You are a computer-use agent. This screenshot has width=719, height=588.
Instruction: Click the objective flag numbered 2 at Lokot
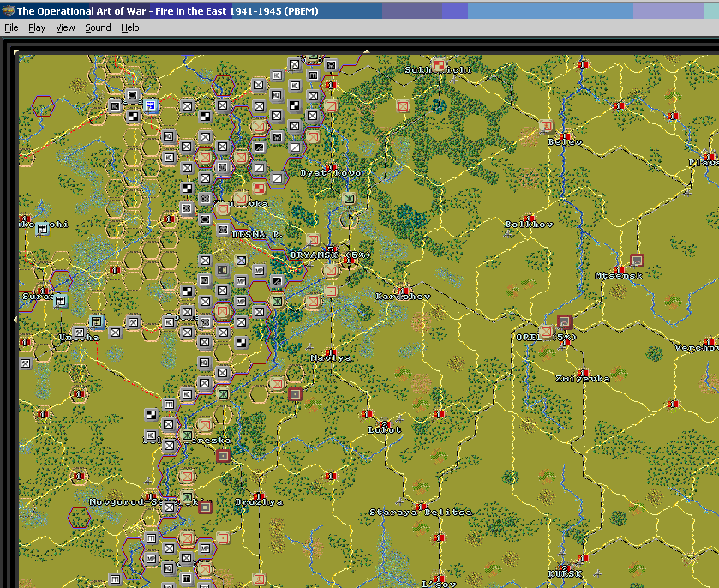tap(384, 424)
